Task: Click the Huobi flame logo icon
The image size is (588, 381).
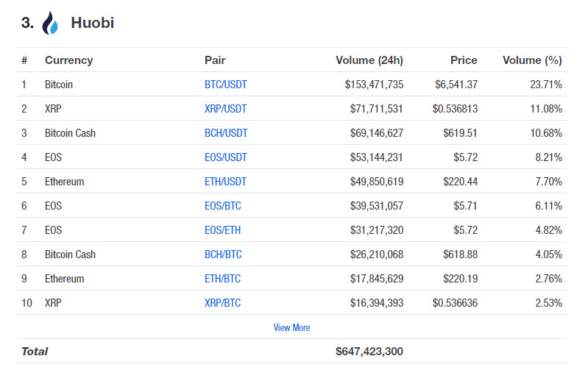Action: [x=50, y=23]
